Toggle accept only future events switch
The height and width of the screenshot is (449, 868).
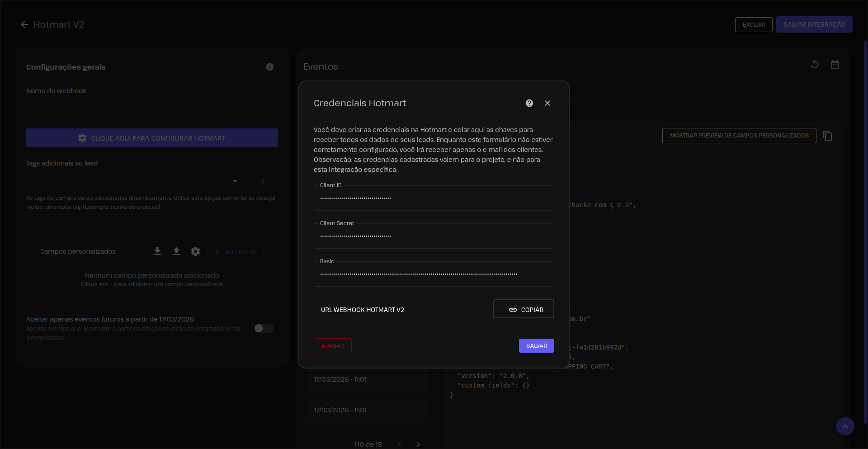point(264,328)
